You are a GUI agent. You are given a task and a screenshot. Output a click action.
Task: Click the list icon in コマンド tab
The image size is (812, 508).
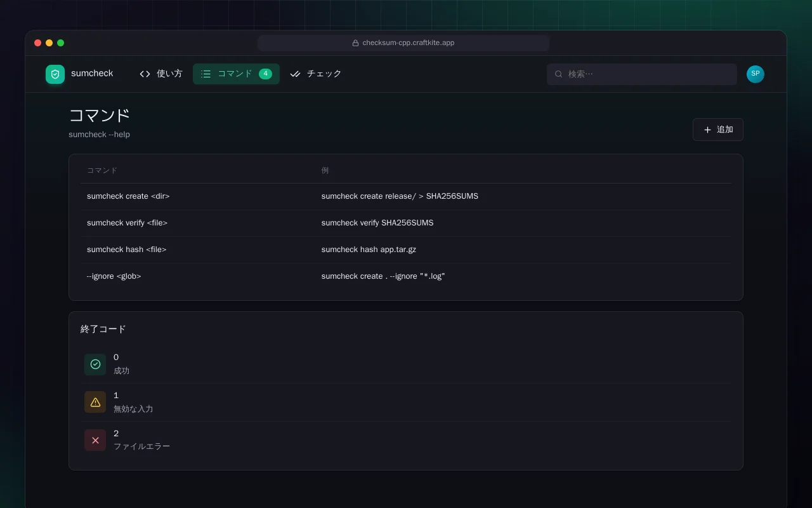tap(206, 74)
